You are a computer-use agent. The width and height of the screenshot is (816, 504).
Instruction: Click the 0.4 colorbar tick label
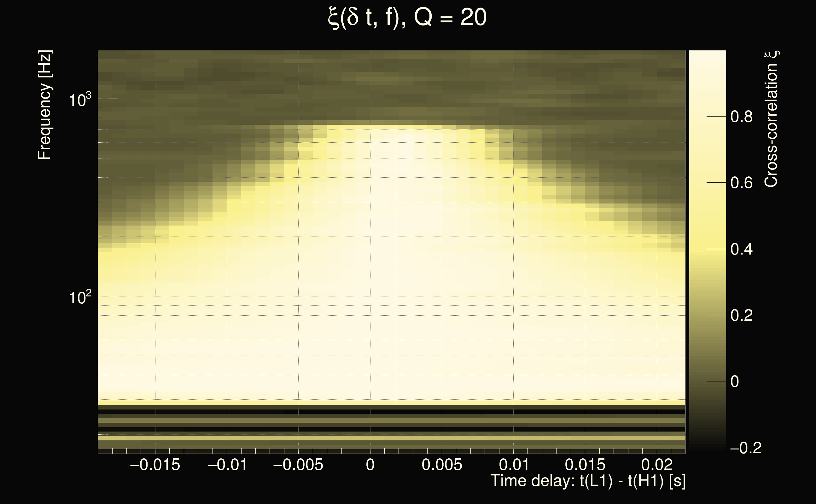(741, 249)
